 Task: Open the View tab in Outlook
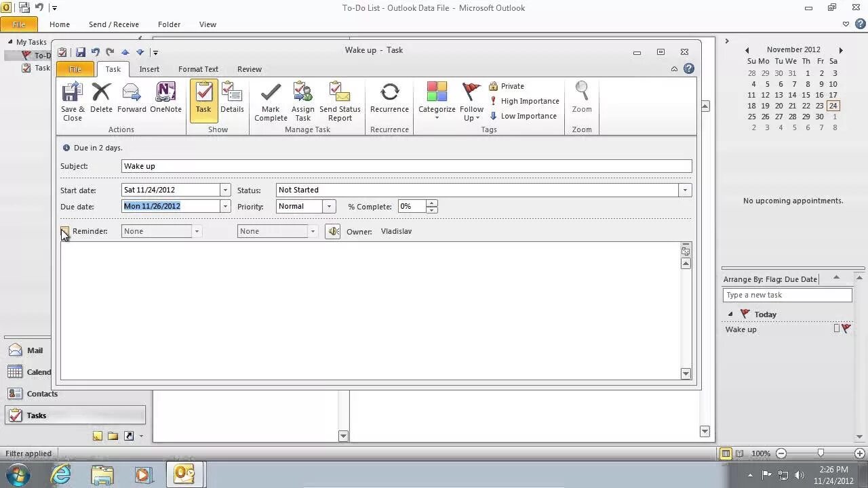coord(208,24)
